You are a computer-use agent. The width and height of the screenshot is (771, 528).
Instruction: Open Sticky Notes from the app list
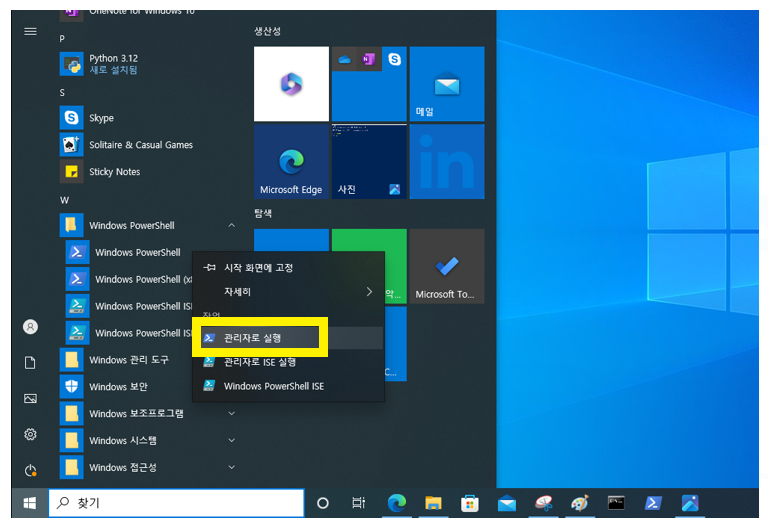click(114, 172)
